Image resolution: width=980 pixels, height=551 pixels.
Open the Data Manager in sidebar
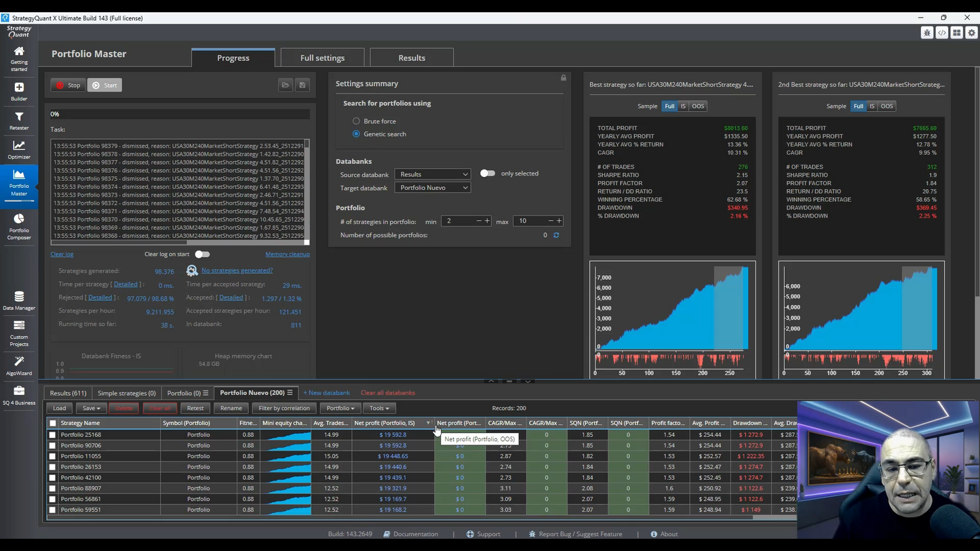pos(19,300)
